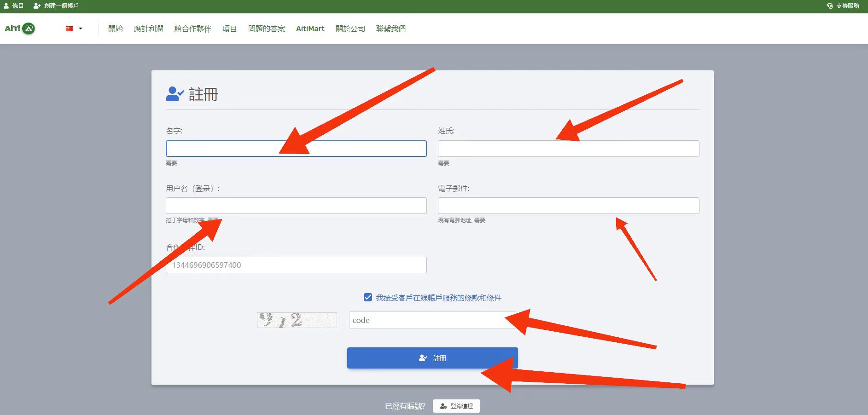This screenshot has width=868, height=415.
Task: Open the 問題的答案 navigation item
Action: tap(266, 29)
